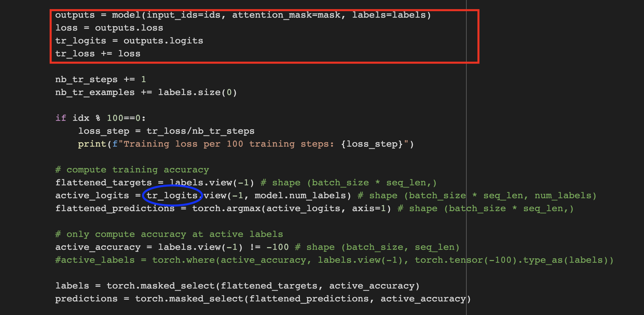Select the if idx % 100==0 condition
The width and height of the screenshot is (644, 315).
tap(101, 118)
